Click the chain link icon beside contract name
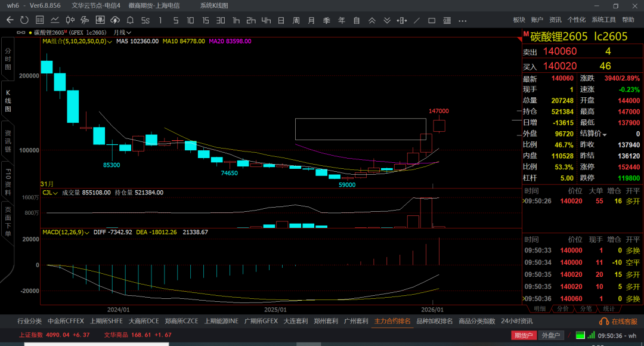Screen dimensions: 644x346 (20, 32)
